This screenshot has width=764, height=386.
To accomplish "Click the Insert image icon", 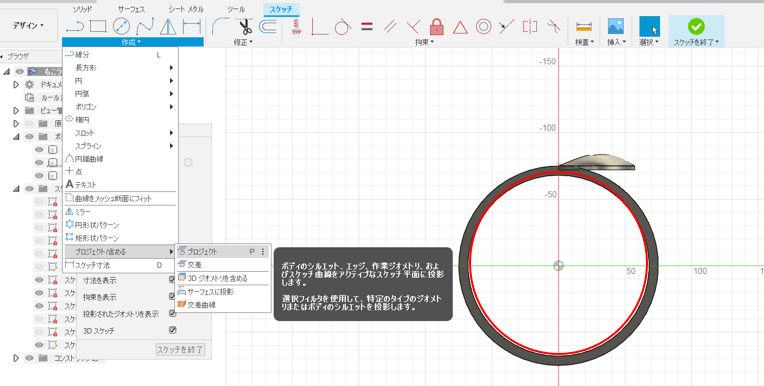I will click(616, 26).
